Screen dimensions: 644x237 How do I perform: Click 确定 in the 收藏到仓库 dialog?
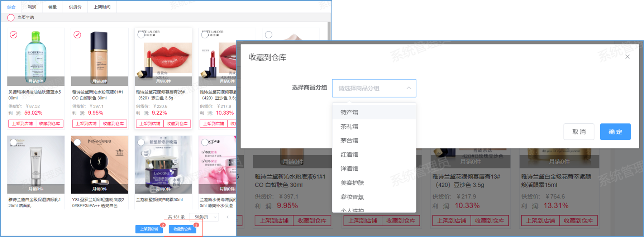tap(615, 132)
